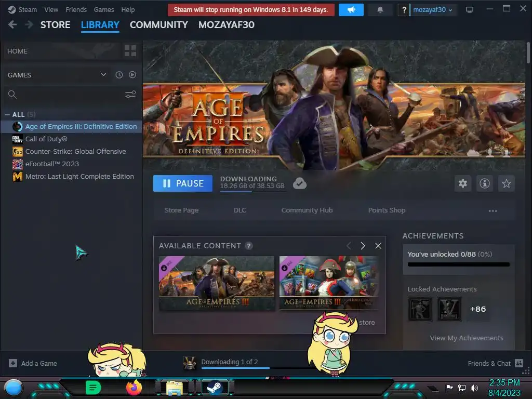Open the DLC link
This screenshot has width=532, height=399.
pyautogui.click(x=240, y=210)
